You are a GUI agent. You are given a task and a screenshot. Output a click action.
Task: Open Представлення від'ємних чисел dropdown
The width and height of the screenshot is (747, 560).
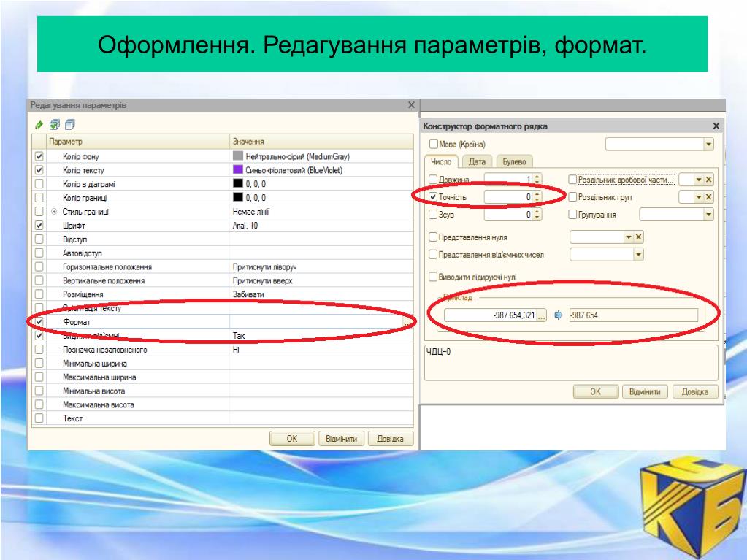pos(639,255)
